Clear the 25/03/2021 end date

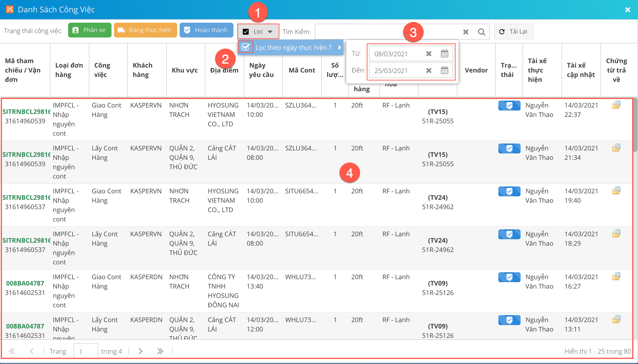[429, 70]
